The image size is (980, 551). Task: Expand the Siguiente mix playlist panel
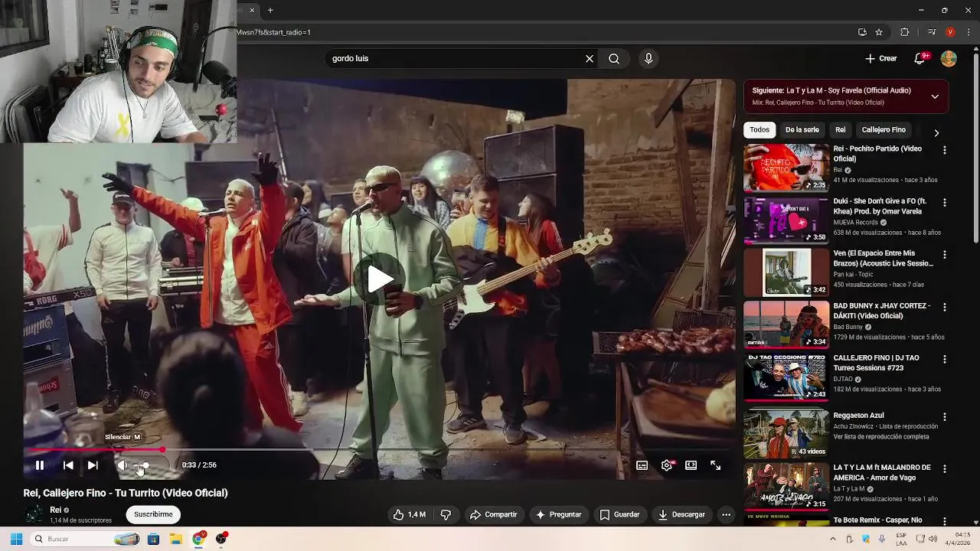click(x=935, y=97)
